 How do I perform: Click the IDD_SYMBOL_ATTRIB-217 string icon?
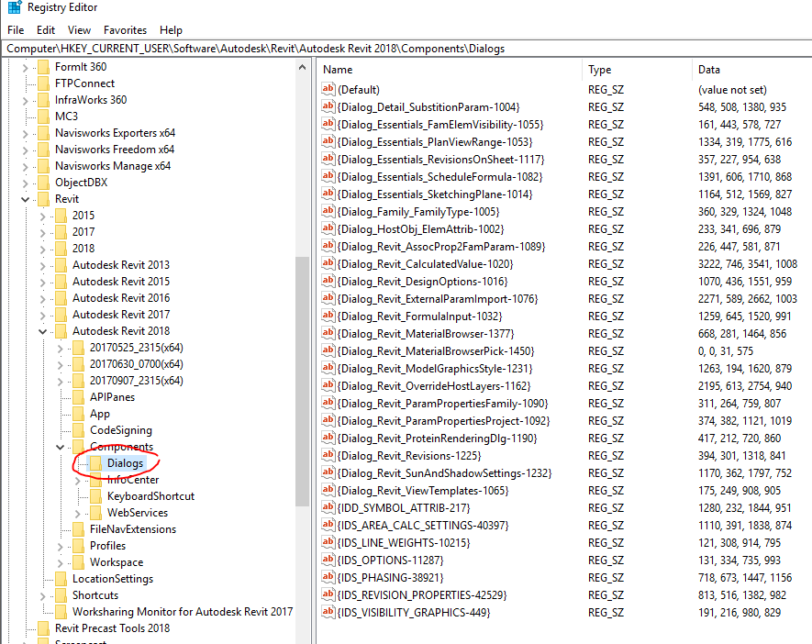click(328, 508)
